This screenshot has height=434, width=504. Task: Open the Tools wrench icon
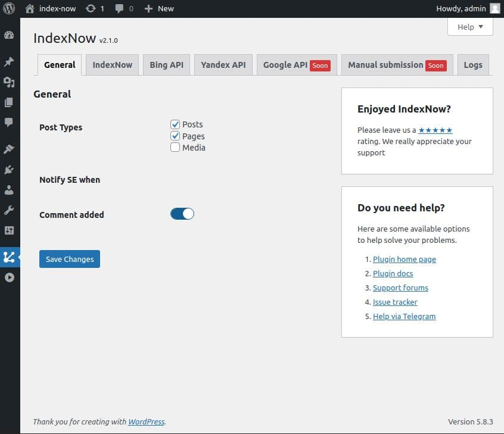click(9, 210)
